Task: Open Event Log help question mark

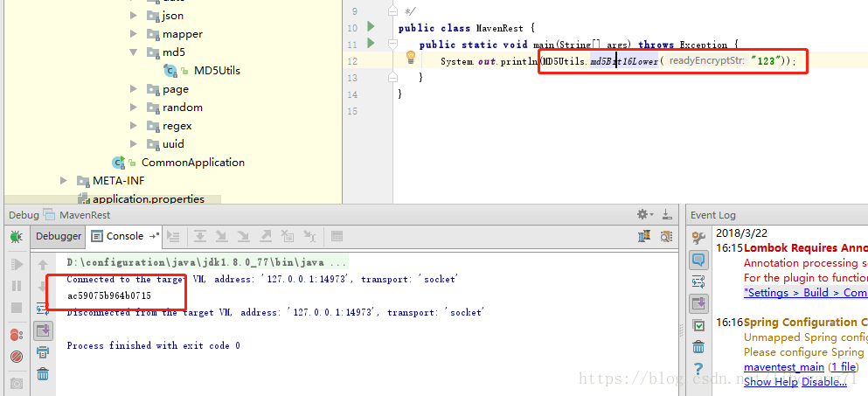Action: coord(698,369)
